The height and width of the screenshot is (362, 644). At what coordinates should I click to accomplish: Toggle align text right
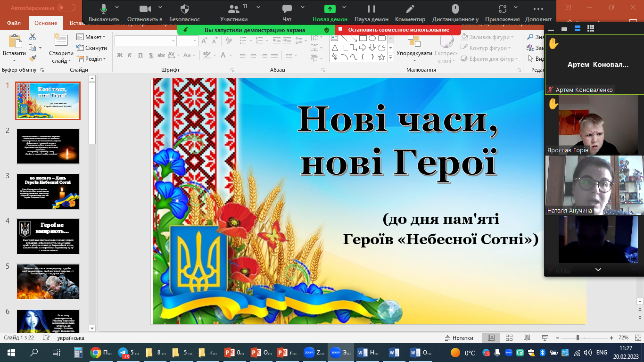point(264,55)
